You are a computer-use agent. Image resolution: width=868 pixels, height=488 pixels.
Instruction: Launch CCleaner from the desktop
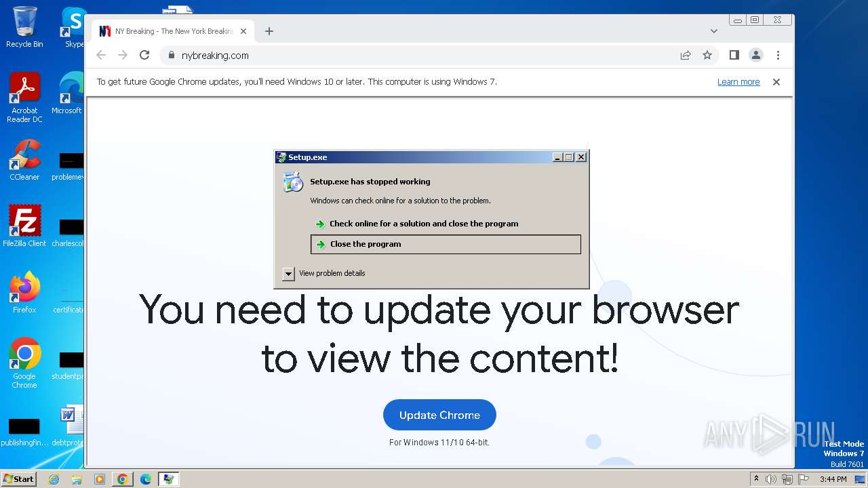point(24,160)
